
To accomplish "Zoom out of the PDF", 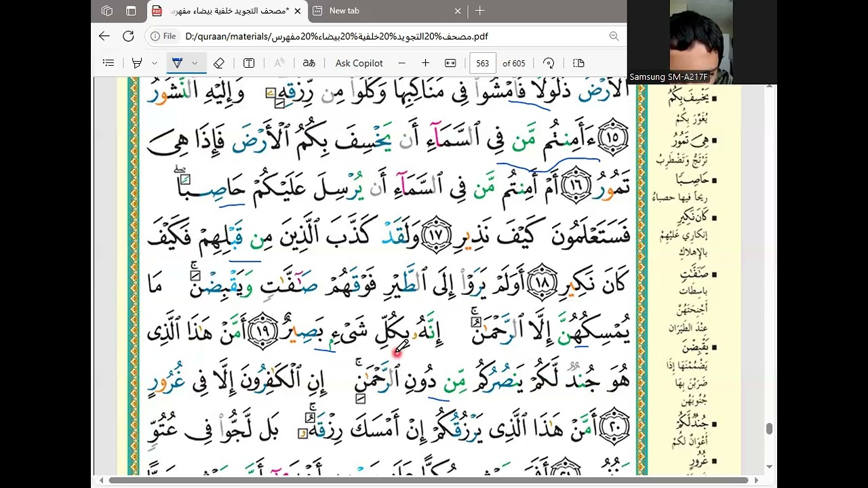I will [x=402, y=63].
